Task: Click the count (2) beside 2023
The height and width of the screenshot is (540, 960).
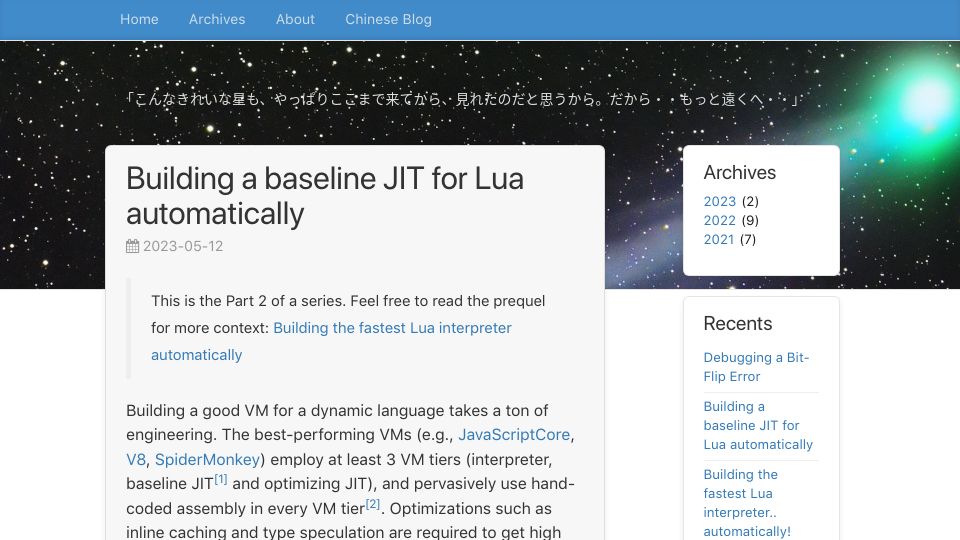Action: (x=750, y=201)
